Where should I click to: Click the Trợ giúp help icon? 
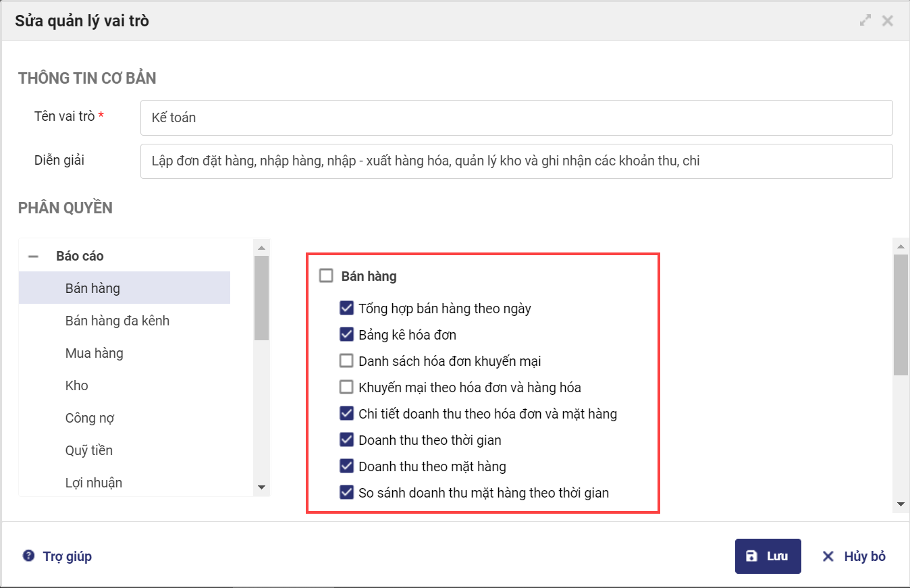(x=28, y=556)
